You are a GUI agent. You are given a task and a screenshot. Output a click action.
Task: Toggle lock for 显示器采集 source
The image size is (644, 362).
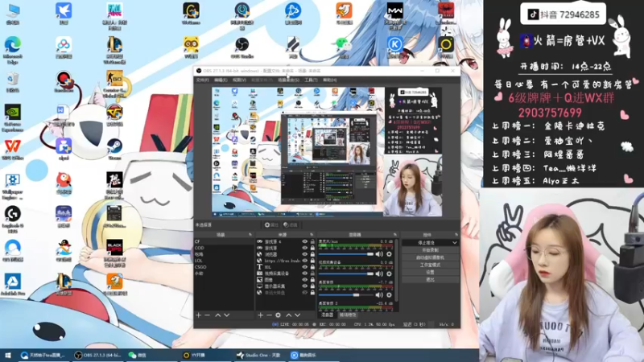(x=312, y=286)
